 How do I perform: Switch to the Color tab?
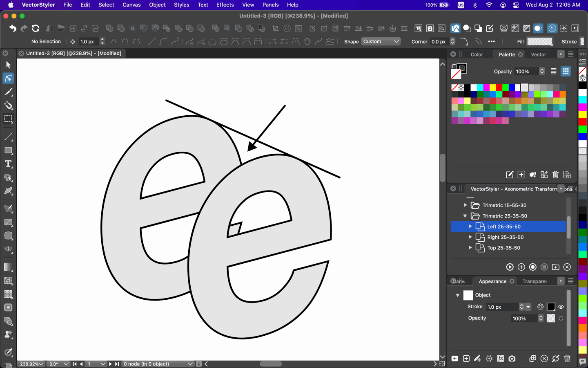pos(477,54)
